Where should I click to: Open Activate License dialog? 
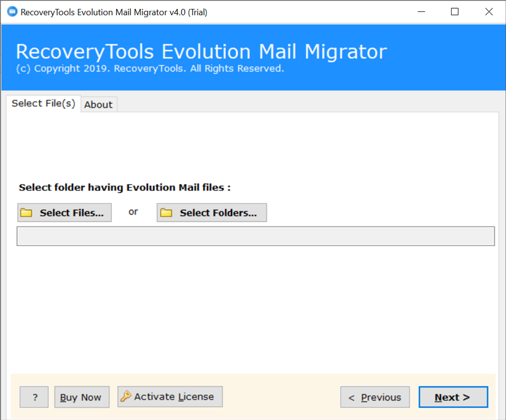170,397
